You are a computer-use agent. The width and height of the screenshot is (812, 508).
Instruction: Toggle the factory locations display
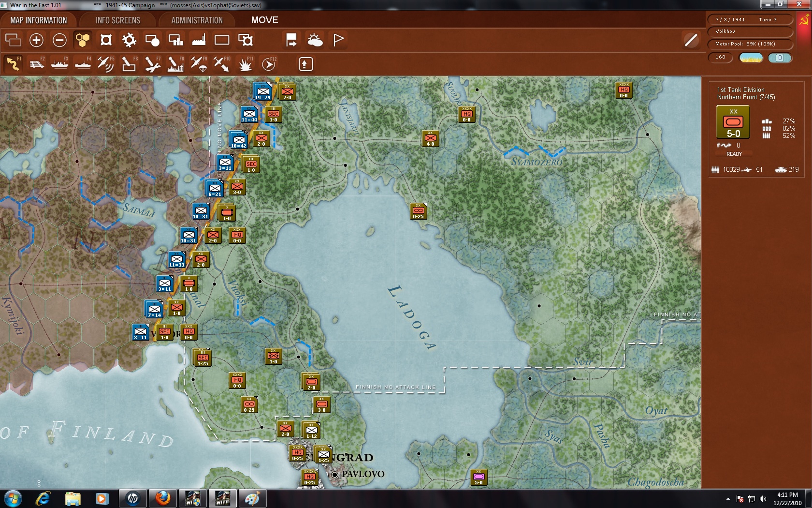tap(199, 40)
